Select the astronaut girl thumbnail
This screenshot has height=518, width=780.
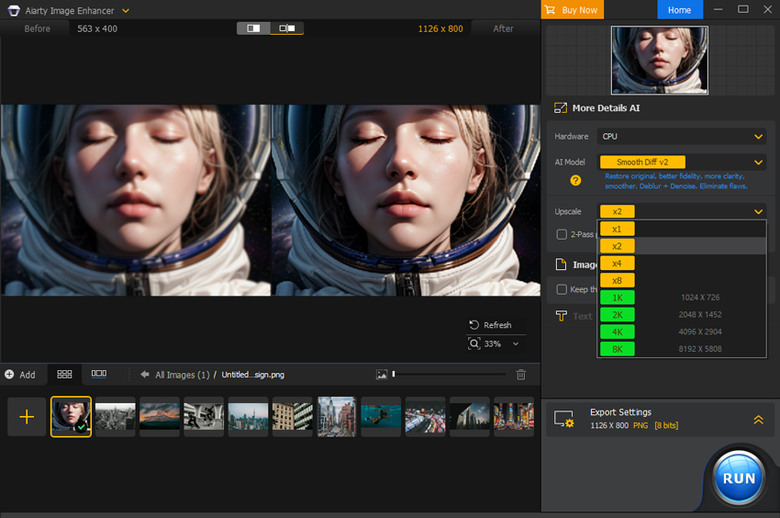coord(71,416)
